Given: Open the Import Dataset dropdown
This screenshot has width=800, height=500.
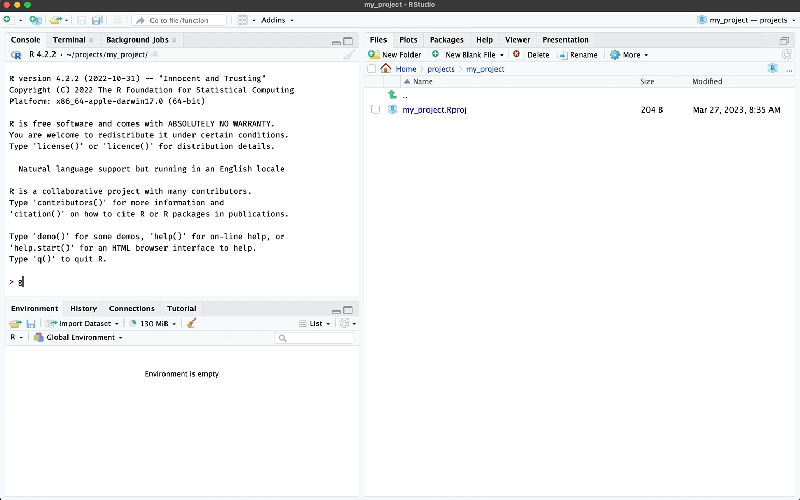Looking at the screenshot, I should 82,323.
